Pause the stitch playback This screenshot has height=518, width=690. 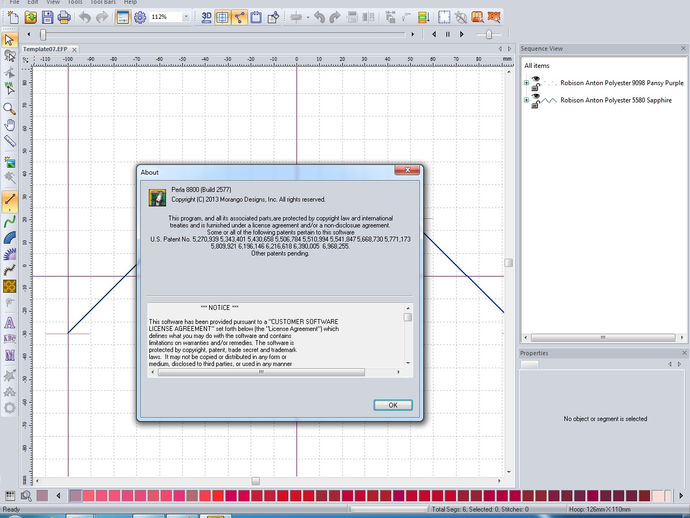[x=448, y=34]
